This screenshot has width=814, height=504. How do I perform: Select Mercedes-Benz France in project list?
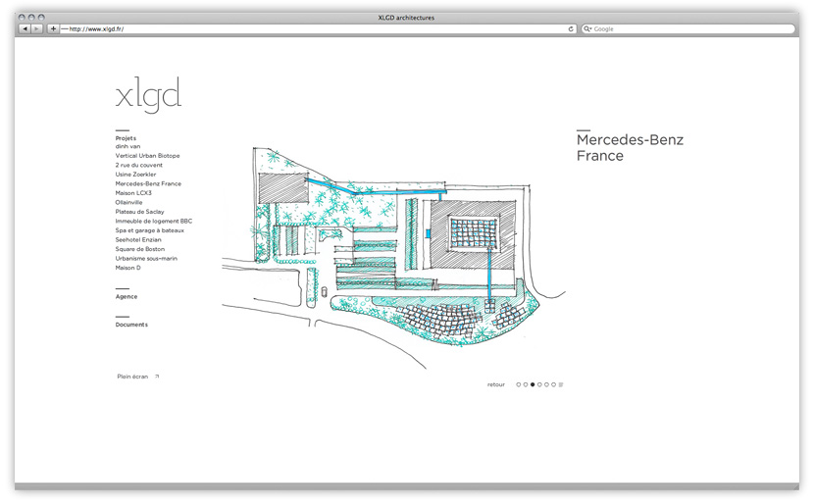click(148, 183)
